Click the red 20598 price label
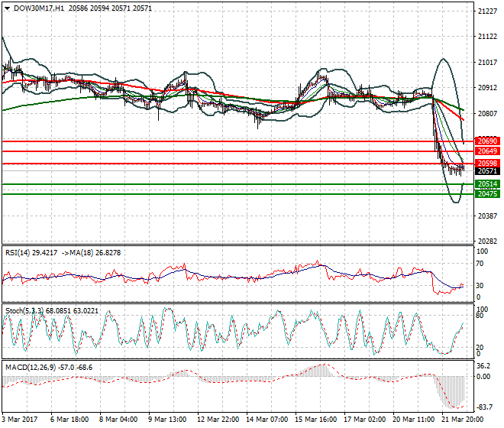 click(x=486, y=164)
